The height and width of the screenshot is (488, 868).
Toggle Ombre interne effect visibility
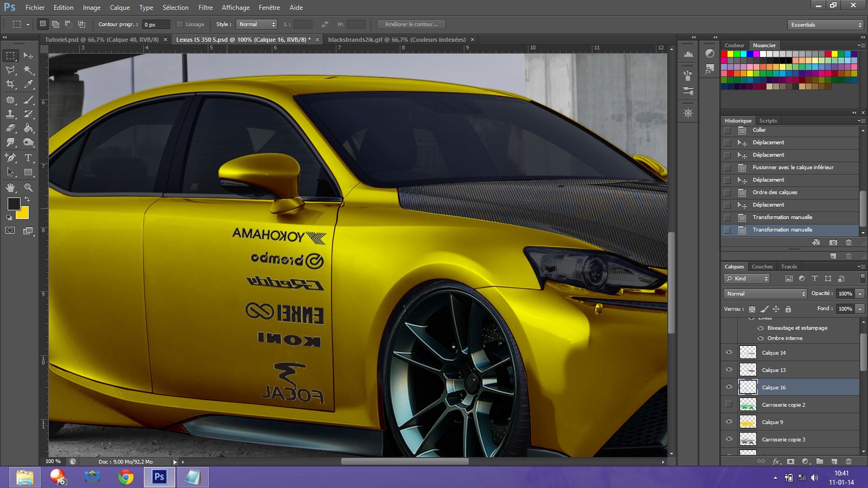pyautogui.click(x=760, y=338)
